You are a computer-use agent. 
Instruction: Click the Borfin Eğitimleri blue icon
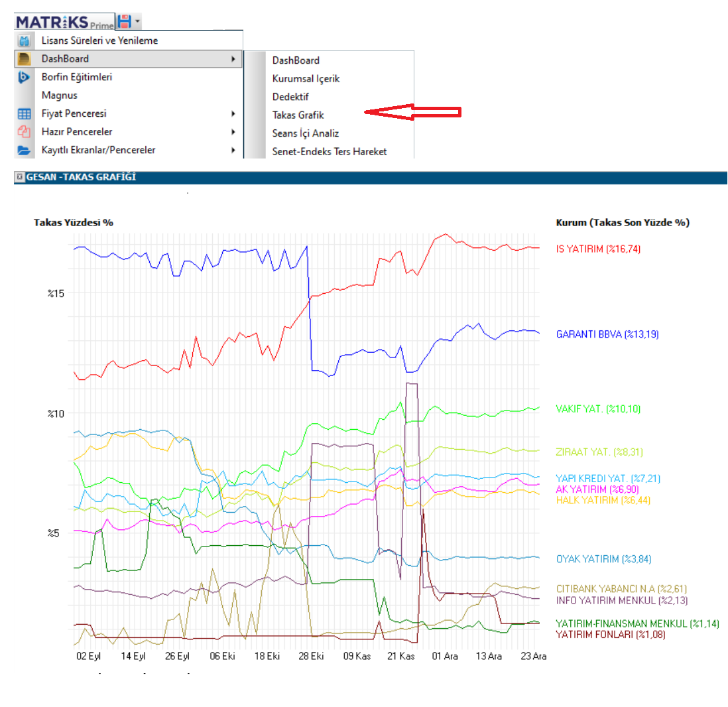[24, 77]
